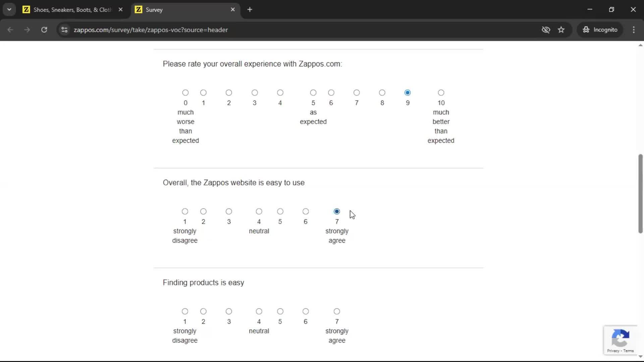644x362 pixels.
Task: Pick 5 for finding products is easy
Action: (280, 311)
